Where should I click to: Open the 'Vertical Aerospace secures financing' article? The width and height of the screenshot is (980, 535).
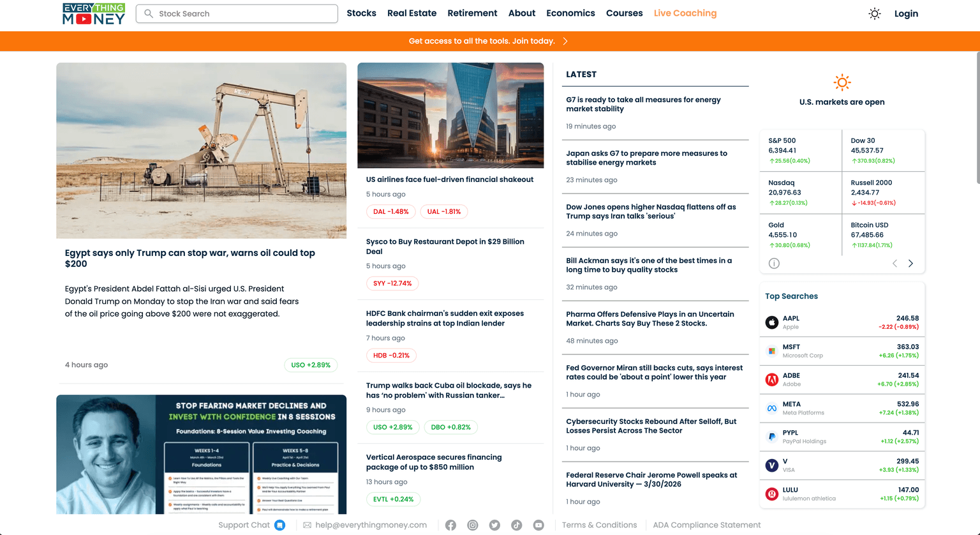click(434, 462)
